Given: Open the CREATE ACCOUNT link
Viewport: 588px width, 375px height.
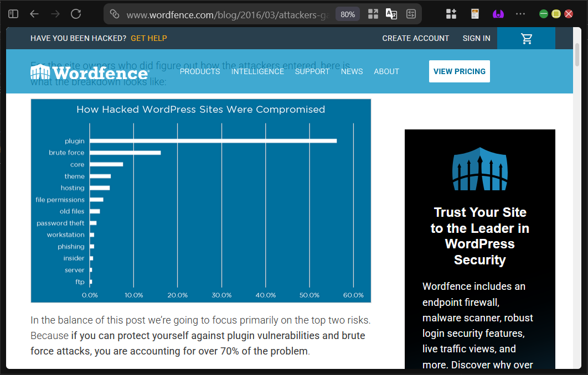Looking at the screenshot, I should click(x=415, y=38).
